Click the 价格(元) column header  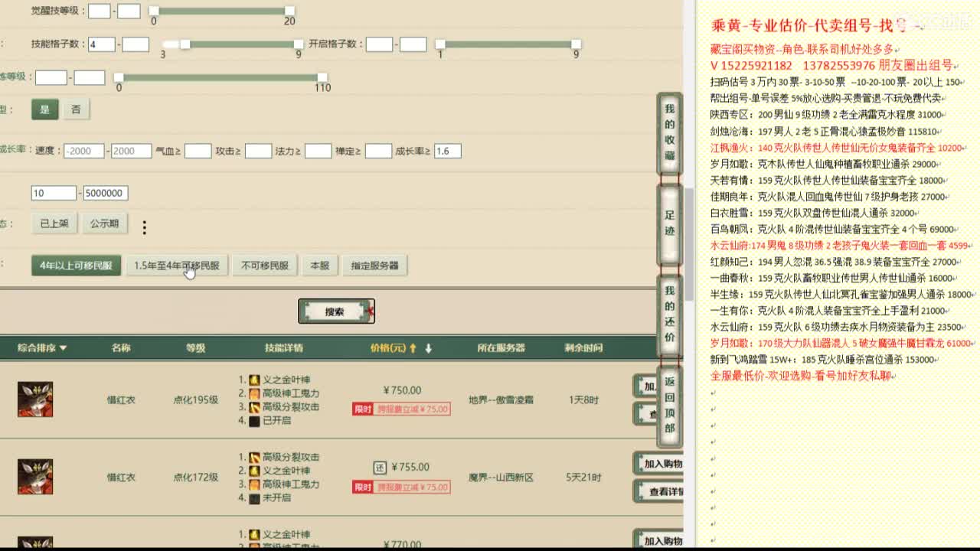[387, 348]
